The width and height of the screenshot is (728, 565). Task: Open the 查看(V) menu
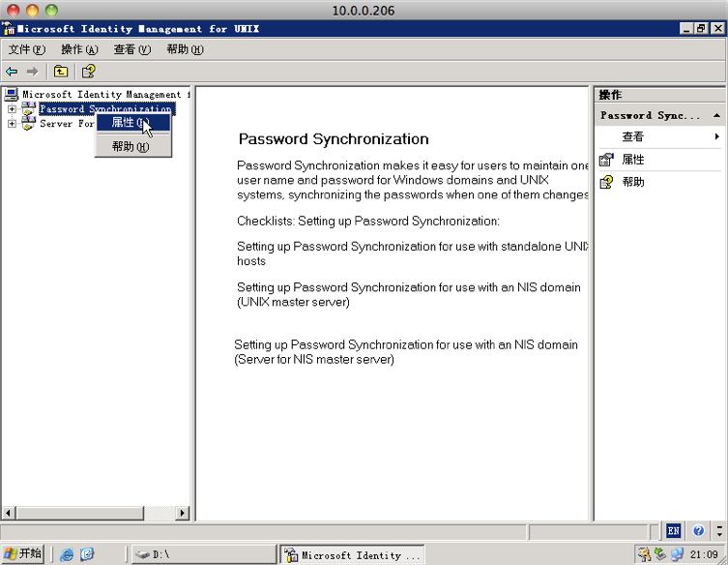[x=132, y=49]
